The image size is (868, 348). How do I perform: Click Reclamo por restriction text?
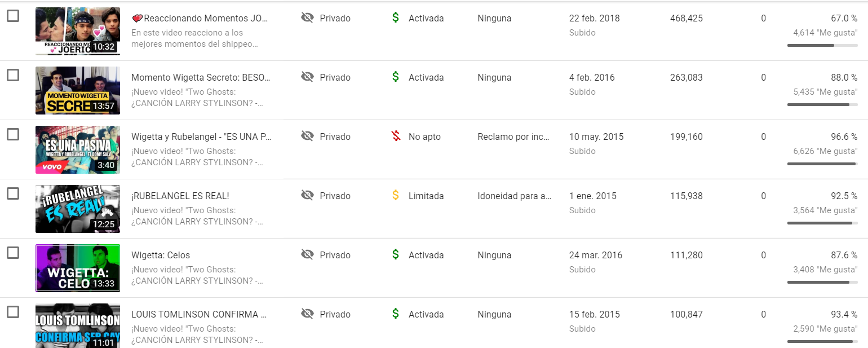tap(513, 136)
